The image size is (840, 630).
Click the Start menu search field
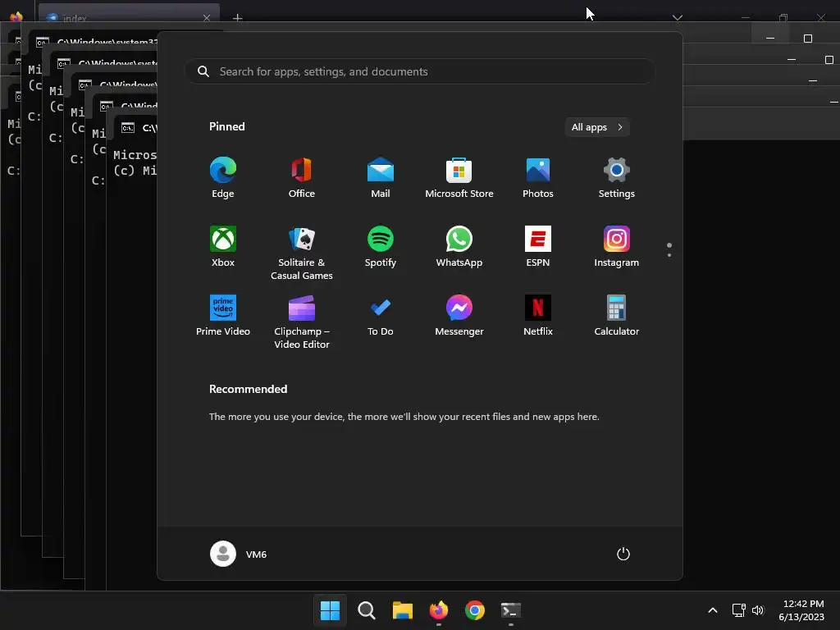[x=420, y=72]
